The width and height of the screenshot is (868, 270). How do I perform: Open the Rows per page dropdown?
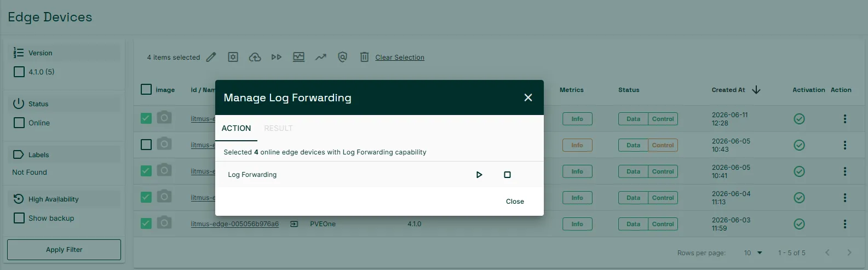click(754, 253)
